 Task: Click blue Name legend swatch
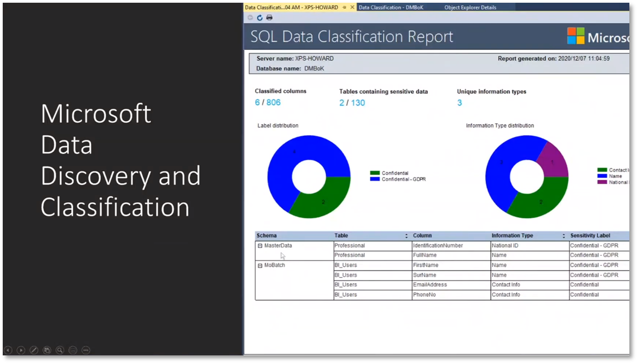pyautogui.click(x=602, y=176)
